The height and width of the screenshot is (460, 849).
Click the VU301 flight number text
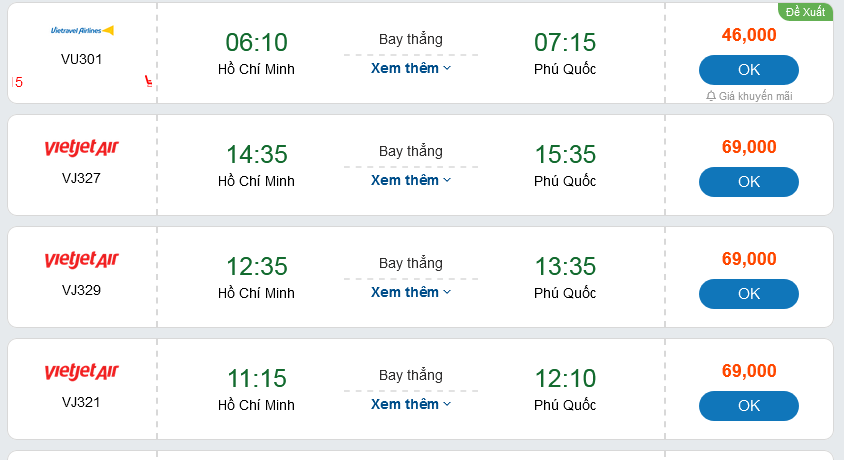[82, 59]
